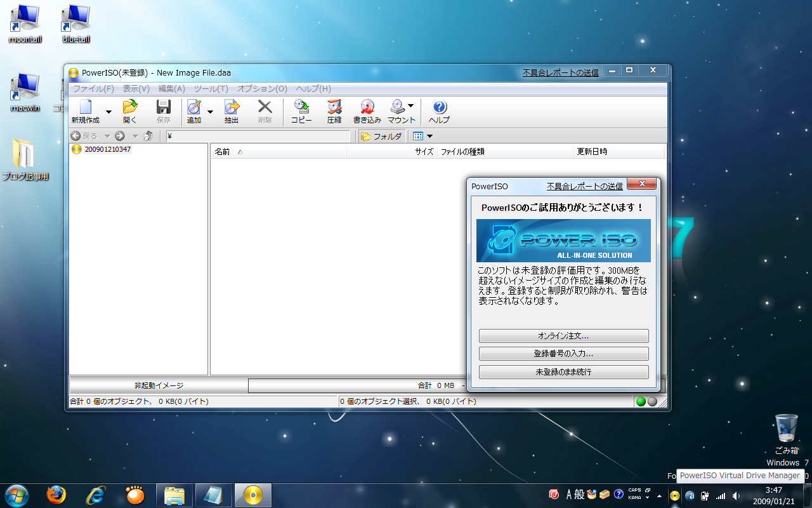Image resolution: width=812 pixels, height=508 pixels.
Task: Click the 戻る back arrow icon
Action: tap(75, 136)
